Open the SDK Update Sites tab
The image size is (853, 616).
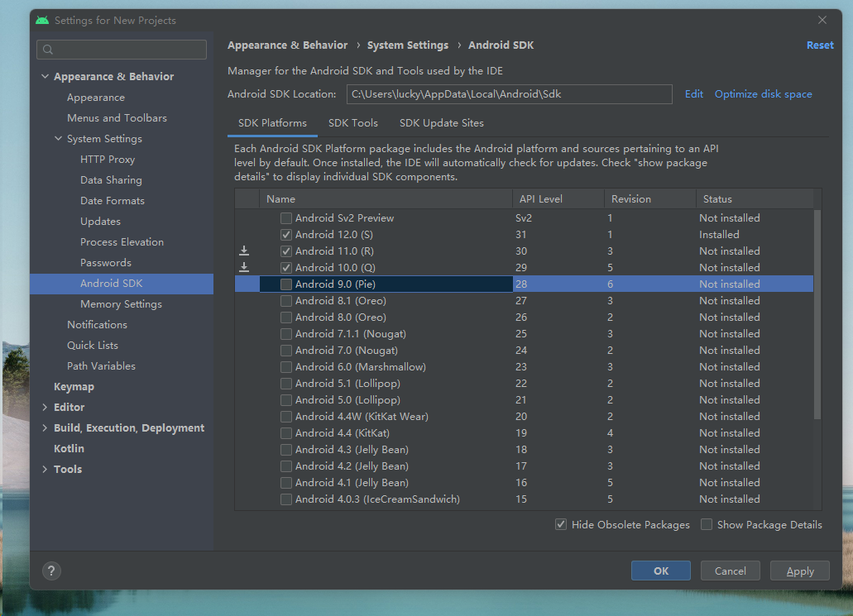click(442, 123)
